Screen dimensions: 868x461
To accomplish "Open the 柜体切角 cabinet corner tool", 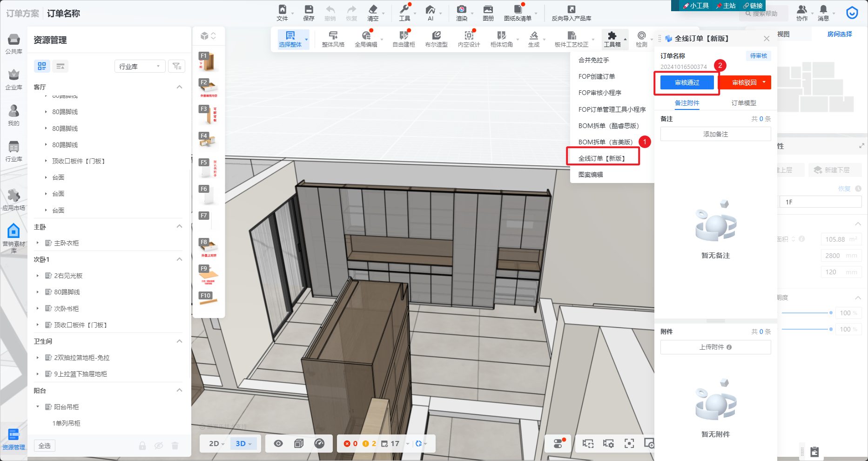I will (x=501, y=39).
